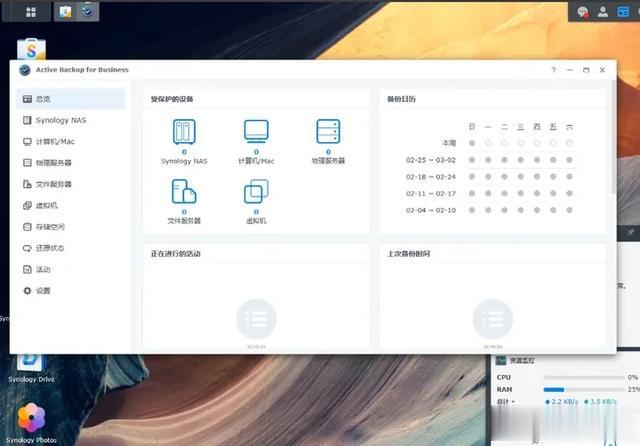Open the user account options icon
Viewport: 640px width, 446px height.
click(603, 12)
